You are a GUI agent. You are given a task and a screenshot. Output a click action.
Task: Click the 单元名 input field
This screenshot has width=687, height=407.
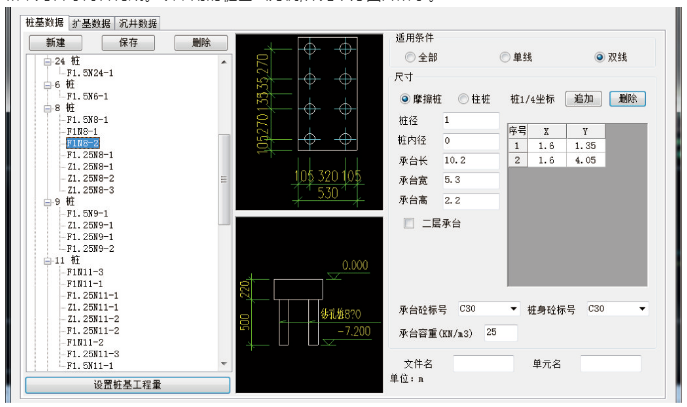(x=611, y=364)
